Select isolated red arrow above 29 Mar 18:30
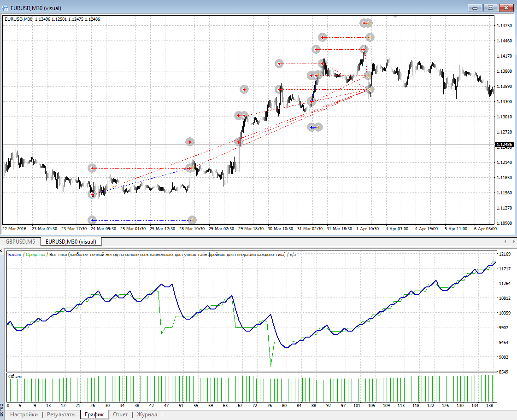Screen dimensions: 517x420 click(x=244, y=89)
